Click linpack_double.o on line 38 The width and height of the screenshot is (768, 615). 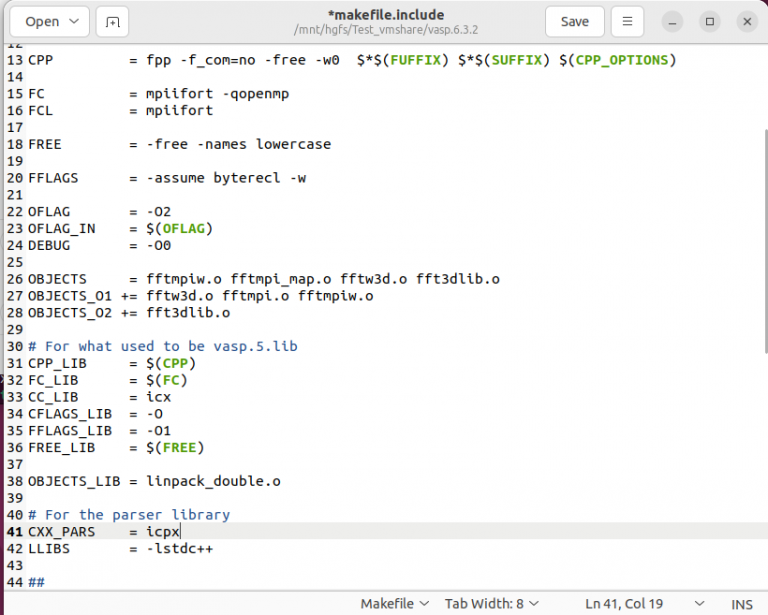(x=214, y=481)
